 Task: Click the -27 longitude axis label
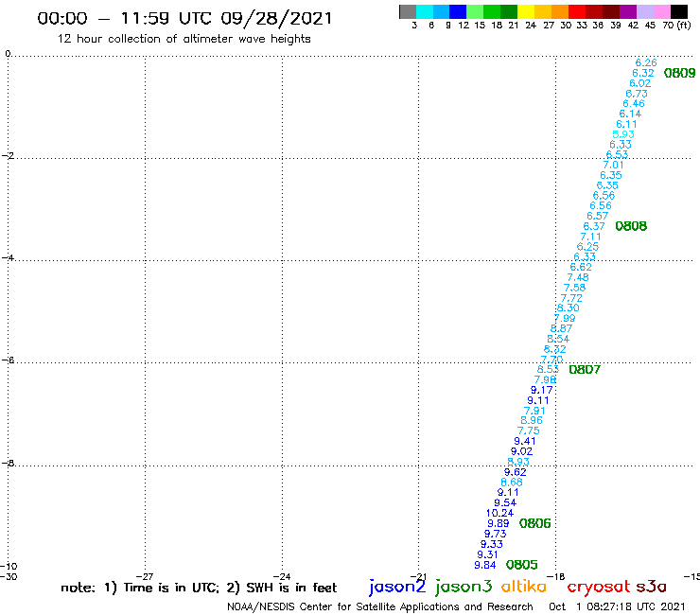(x=145, y=576)
